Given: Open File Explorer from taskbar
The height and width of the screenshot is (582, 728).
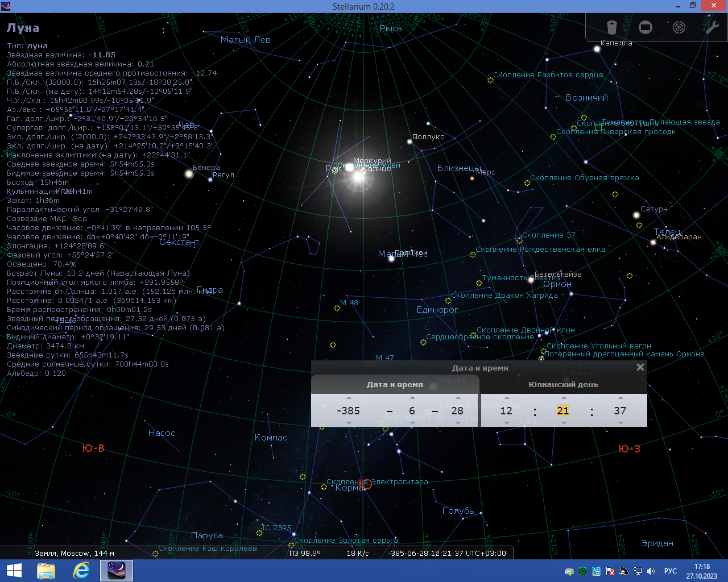Looking at the screenshot, I should click(46, 571).
